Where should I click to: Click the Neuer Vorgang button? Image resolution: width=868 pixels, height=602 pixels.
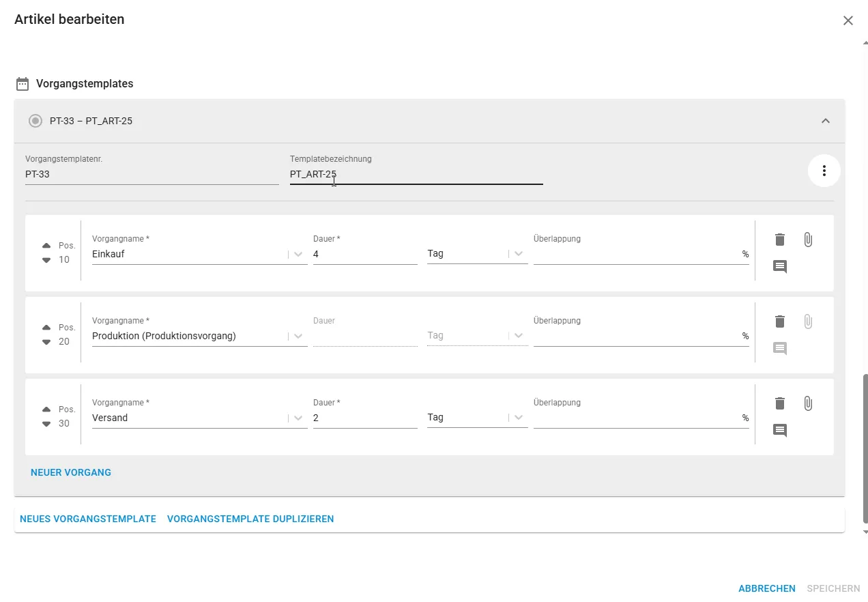point(71,472)
